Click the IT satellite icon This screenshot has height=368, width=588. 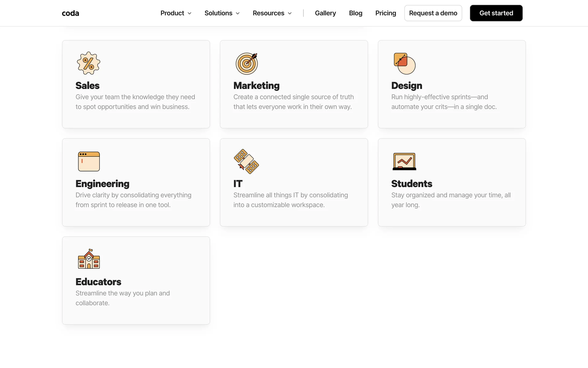click(246, 161)
